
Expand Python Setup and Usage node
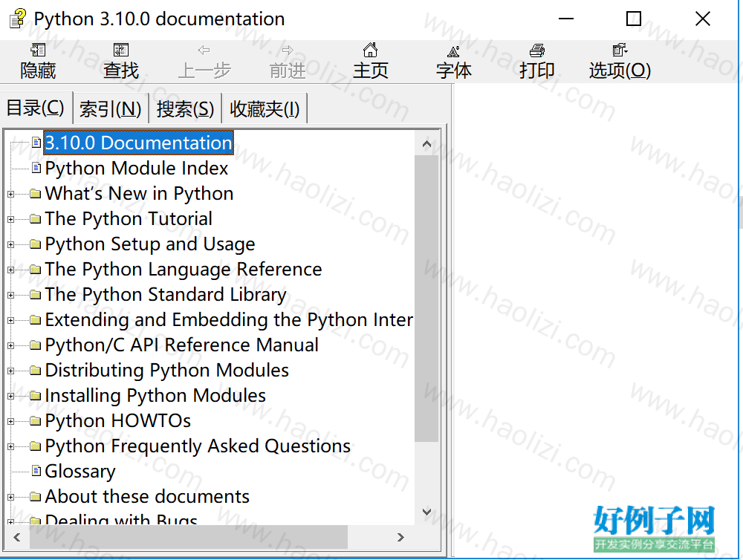tap(11, 245)
